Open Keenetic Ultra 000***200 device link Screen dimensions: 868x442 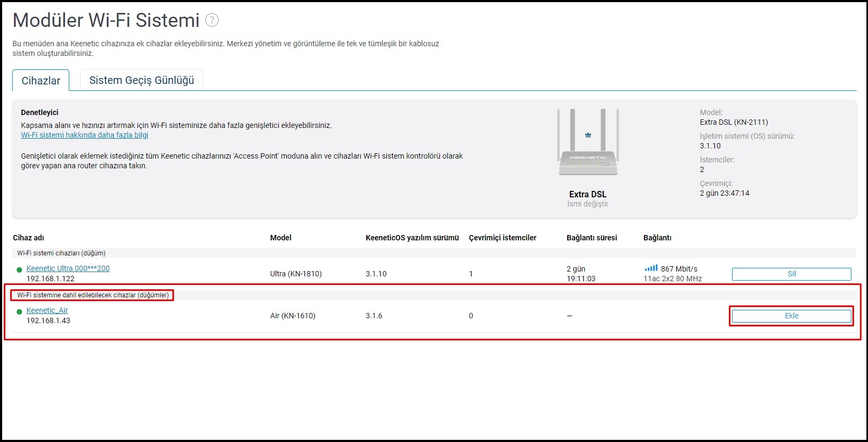point(68,268)
